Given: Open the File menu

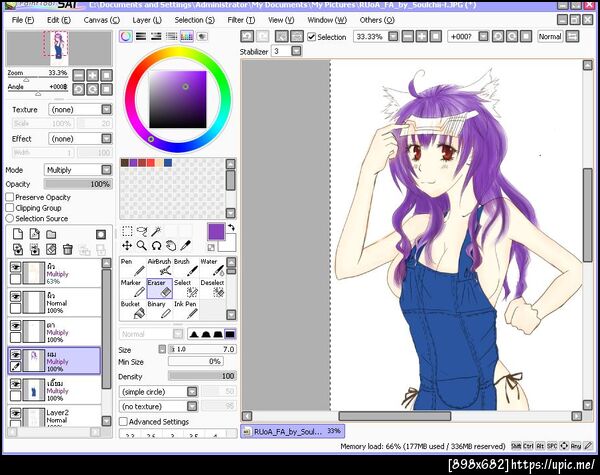Looking at the screenshot, I should point(23,20).
